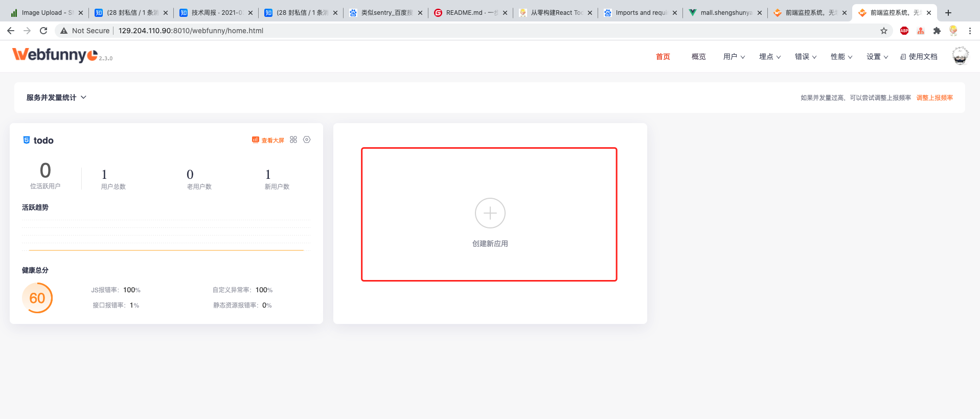
Task: Click the Chrome profile avatar in toolbar
Action: tap(953, 31)
